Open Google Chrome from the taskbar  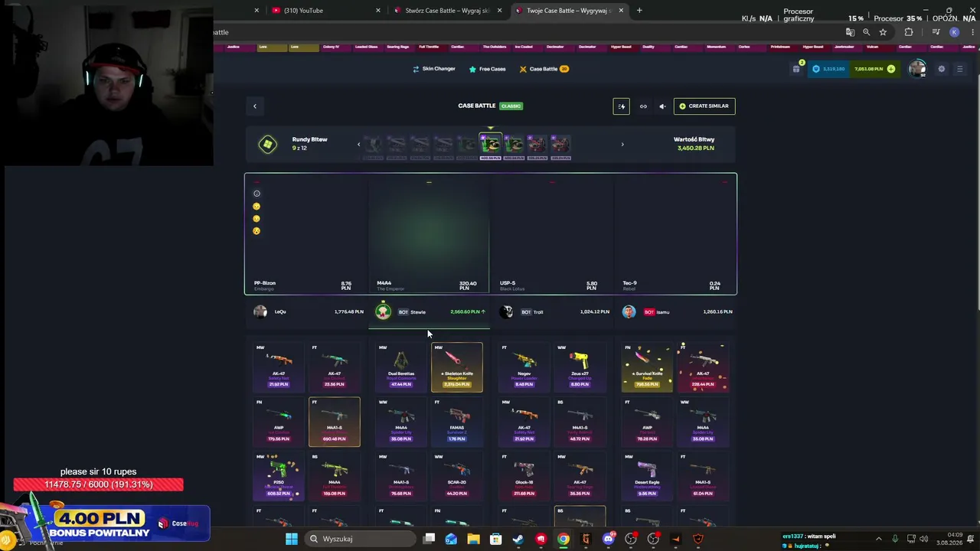pyautogui.click(x=563, y=539)
